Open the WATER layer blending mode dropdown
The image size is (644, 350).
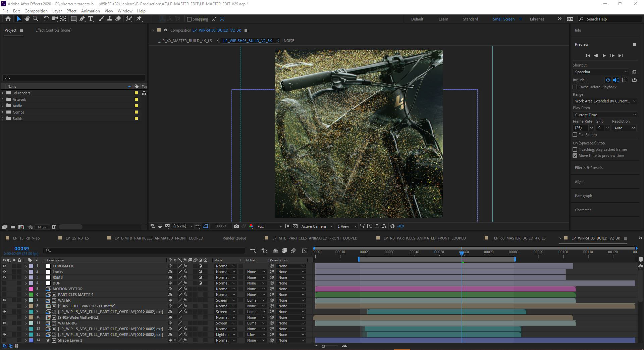coord(225,300)
